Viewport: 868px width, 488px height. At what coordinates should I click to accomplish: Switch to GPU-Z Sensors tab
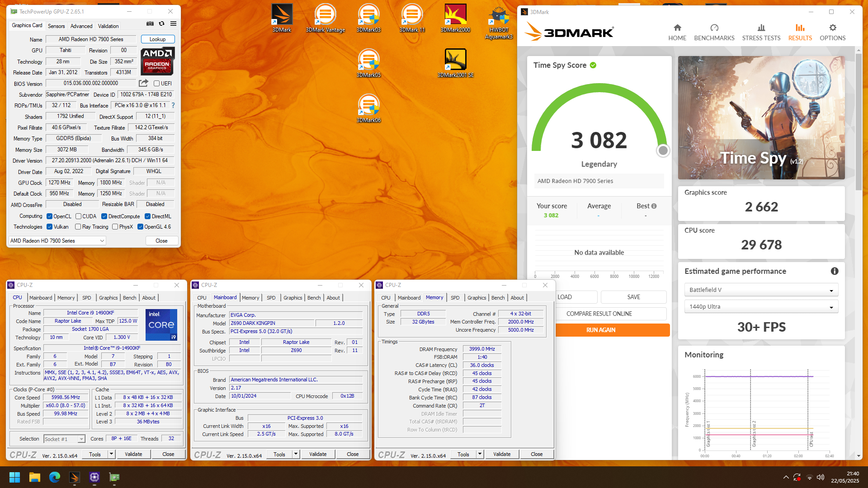(57, 26)
